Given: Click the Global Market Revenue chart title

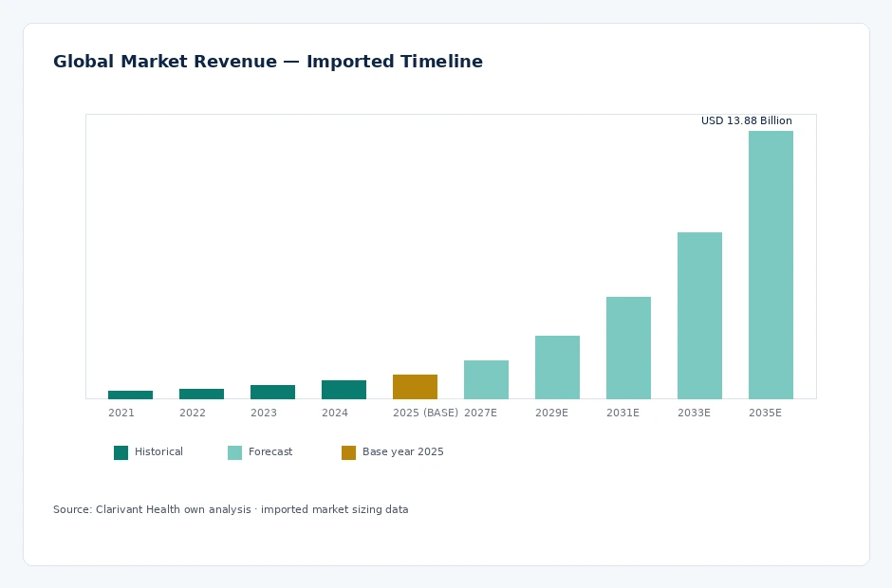Looking at the screenshot, I should pos(268,62).
